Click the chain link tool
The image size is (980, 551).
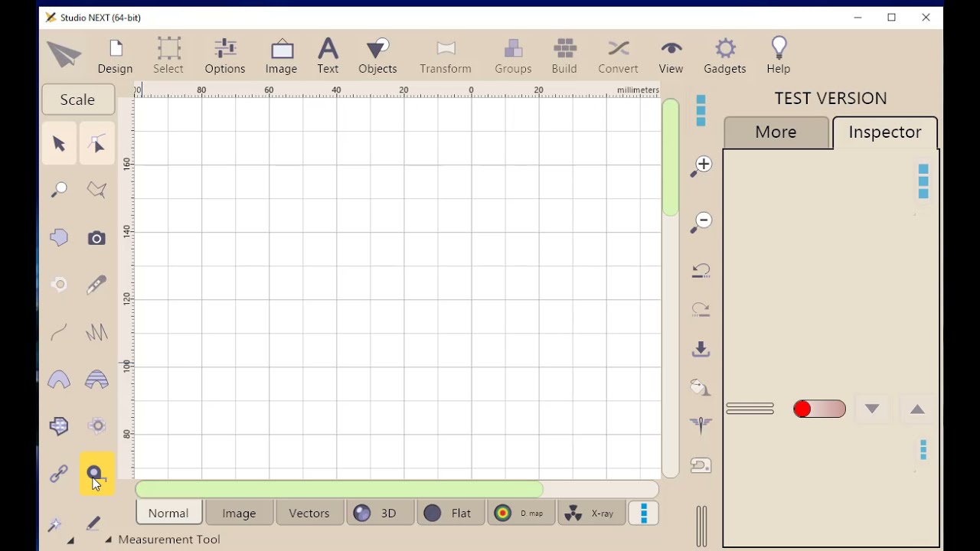pyautogui.click(x=59, y=474)
